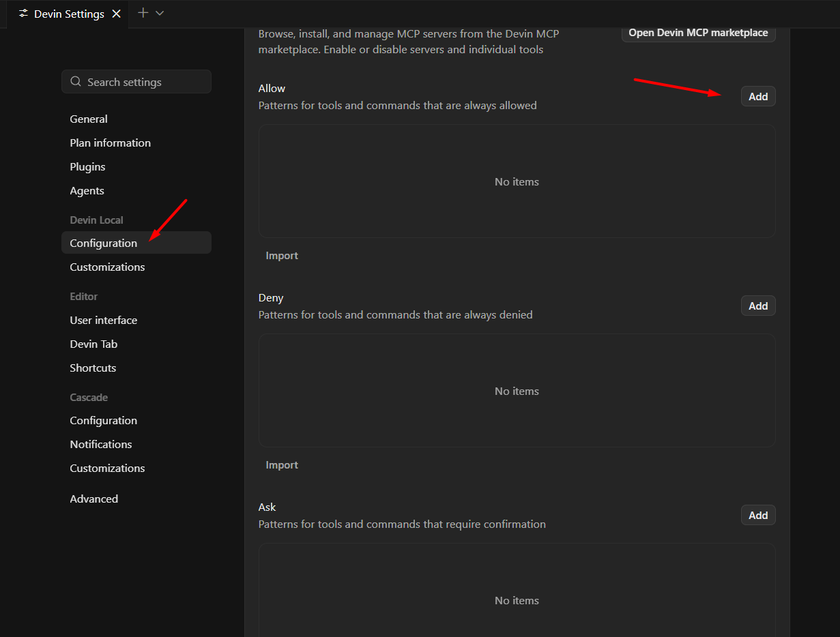Click the Cascade group label in sidebar
Screen dimensions: 840x637
[89, 397]
